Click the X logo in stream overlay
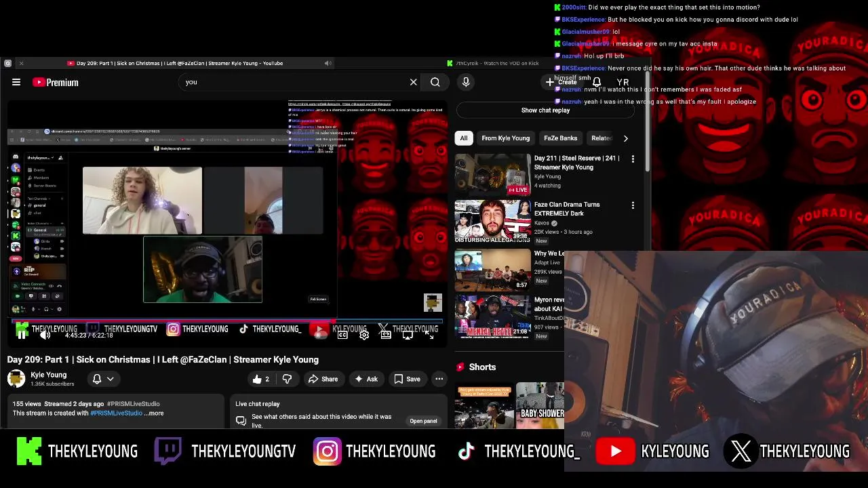The image size is (868, 488). 741,451
